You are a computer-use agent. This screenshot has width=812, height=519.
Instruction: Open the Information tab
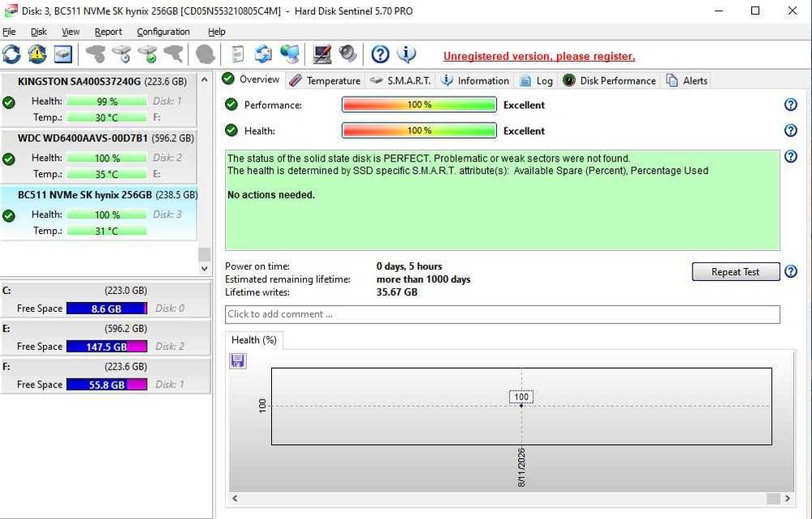pos(475,80)
